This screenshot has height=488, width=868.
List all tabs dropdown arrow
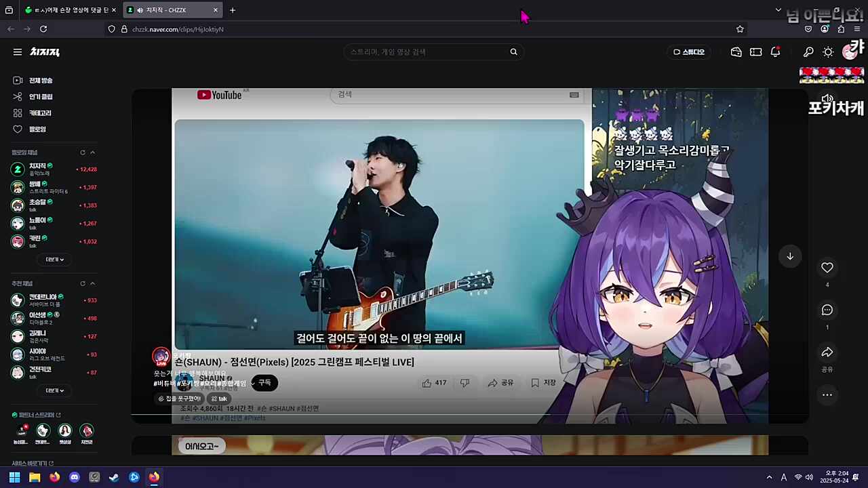point(778,10)
